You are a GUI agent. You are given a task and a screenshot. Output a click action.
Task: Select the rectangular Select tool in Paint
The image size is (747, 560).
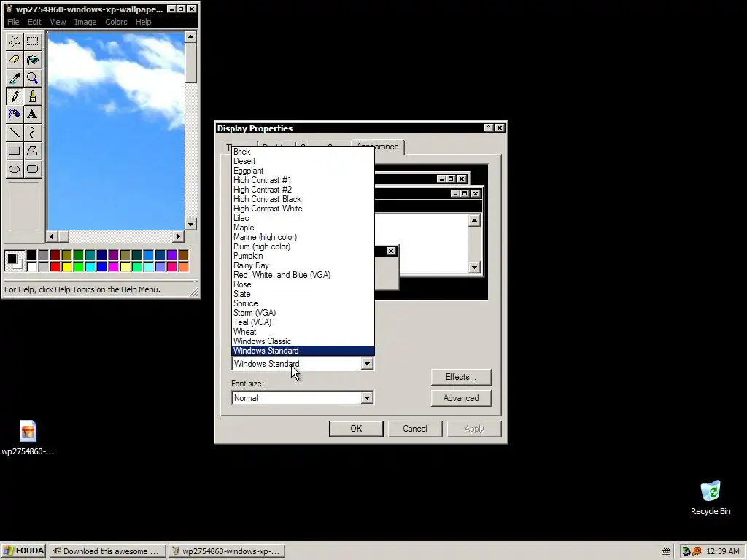[x=32, y=42]
